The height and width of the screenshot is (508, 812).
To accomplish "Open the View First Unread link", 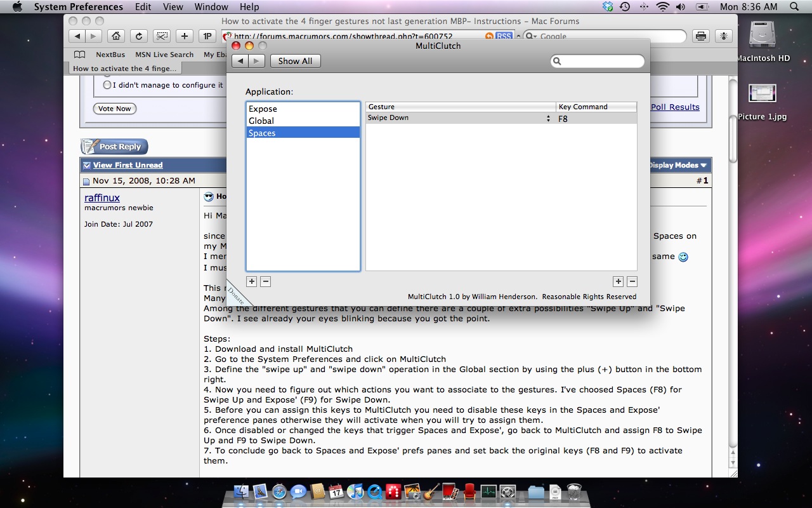I will 128,165.
